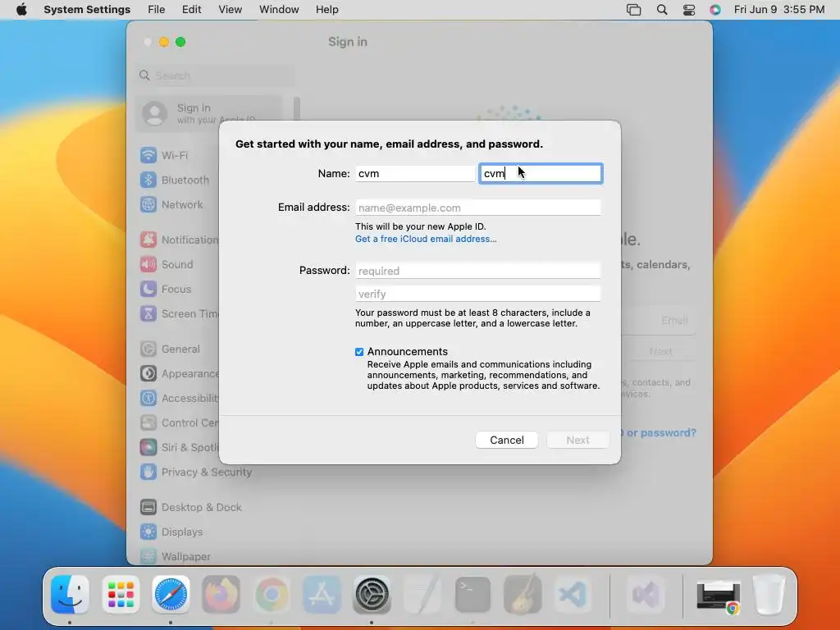Click the Cancel button
840x630 pixels.
507,440
